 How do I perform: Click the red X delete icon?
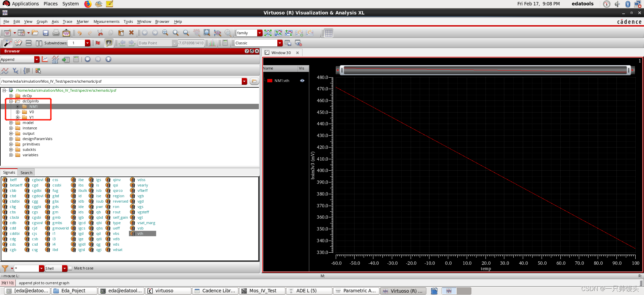132,33
